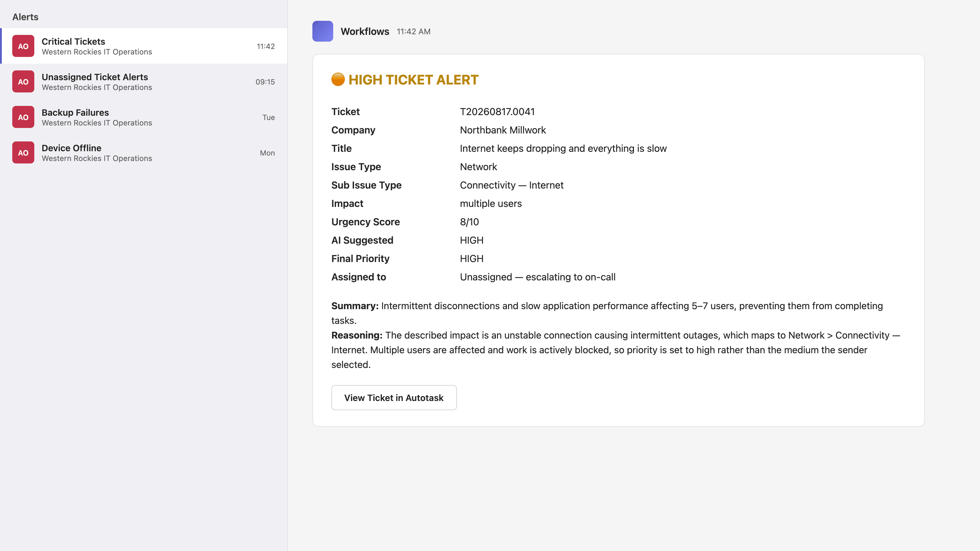Screen dimensions: 980x551
Task: Click company name Northbank Millwork
Action: click(x=503, y=130)
